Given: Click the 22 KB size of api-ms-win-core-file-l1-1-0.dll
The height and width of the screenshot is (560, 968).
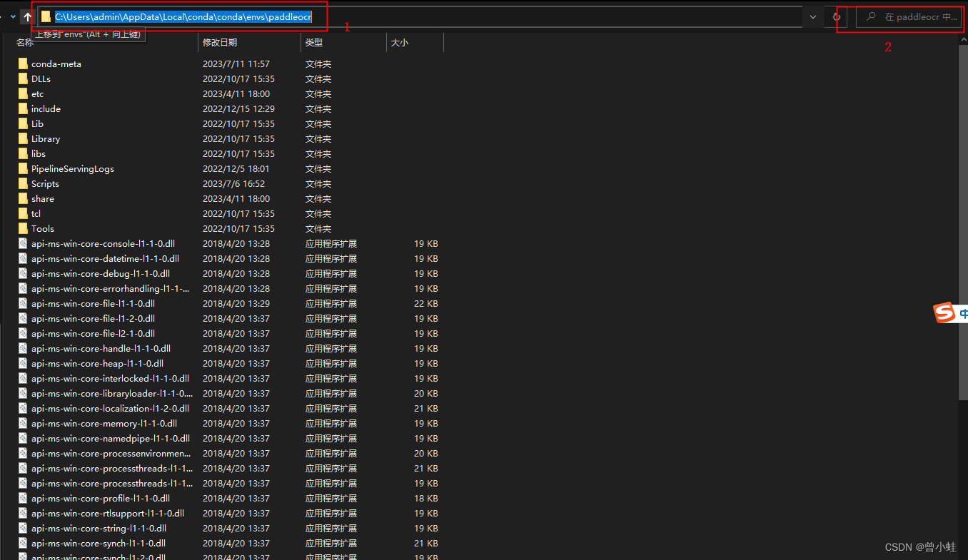Looking at the screenshot, I should (x=426, y=304).
